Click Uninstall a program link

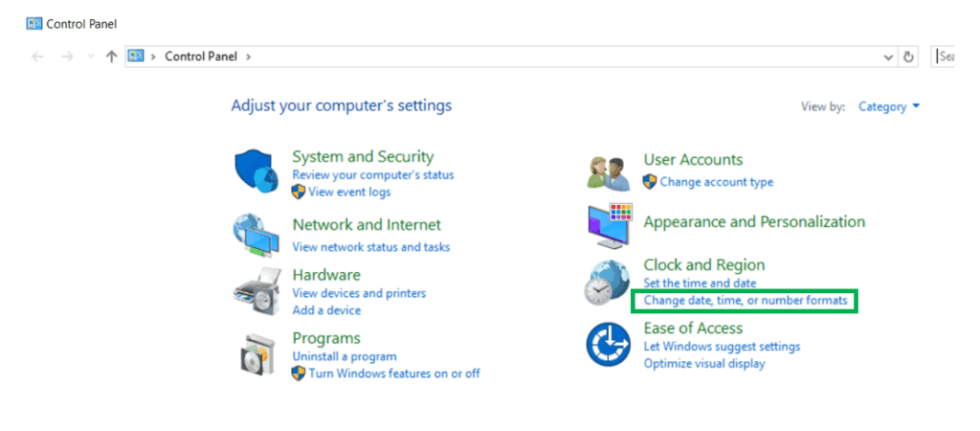pos(344,356)
